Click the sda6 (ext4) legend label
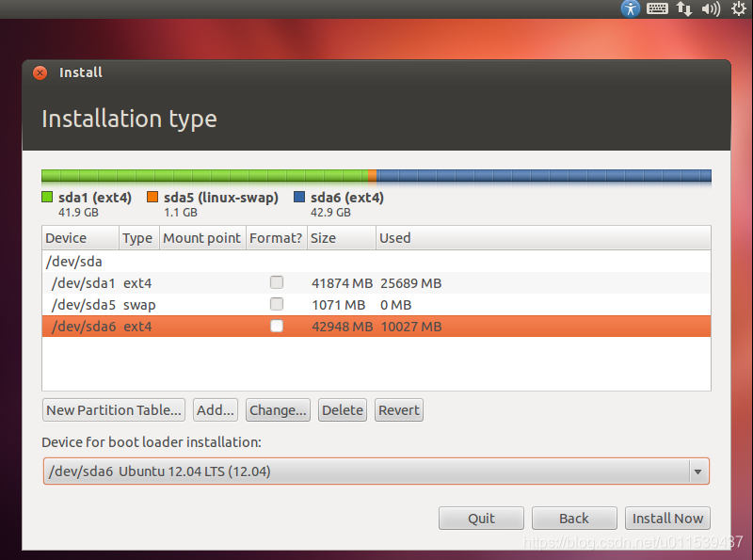The height and width of the screenshot is (560, 753). pyautogui.click(x=347, y=198)
